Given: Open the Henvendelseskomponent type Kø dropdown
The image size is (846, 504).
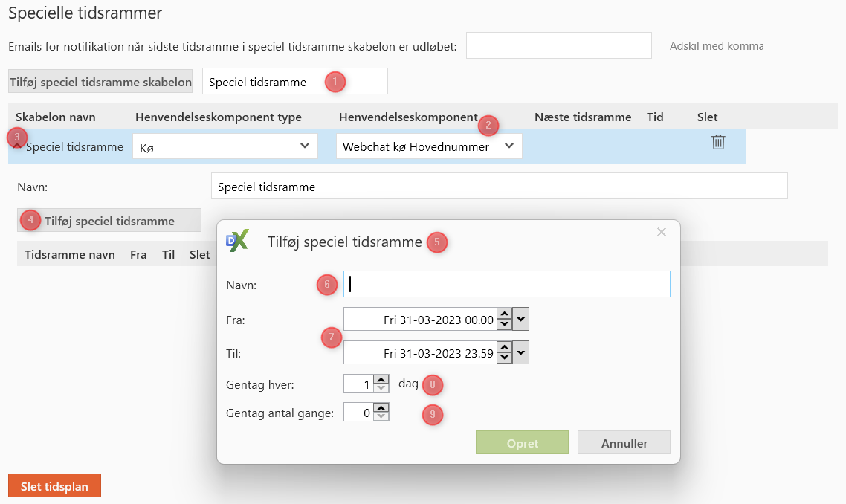Looking at the screenshot, I should click(x=225, y=146).
